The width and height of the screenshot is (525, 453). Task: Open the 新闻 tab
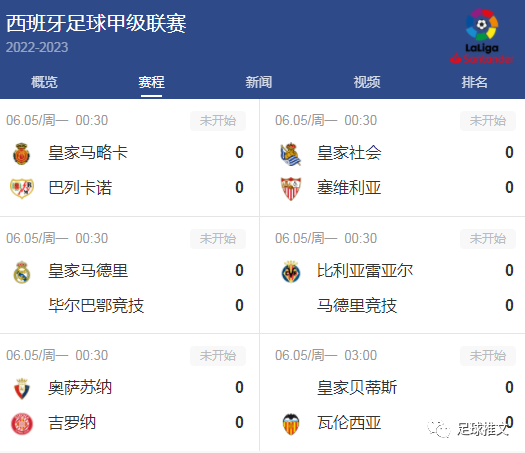(258, 82)
